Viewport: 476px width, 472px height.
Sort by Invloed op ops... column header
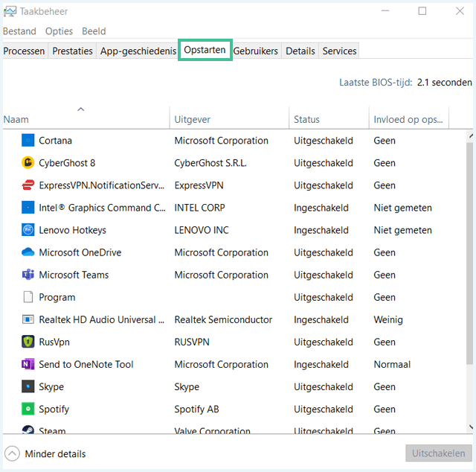click(408, 119)
